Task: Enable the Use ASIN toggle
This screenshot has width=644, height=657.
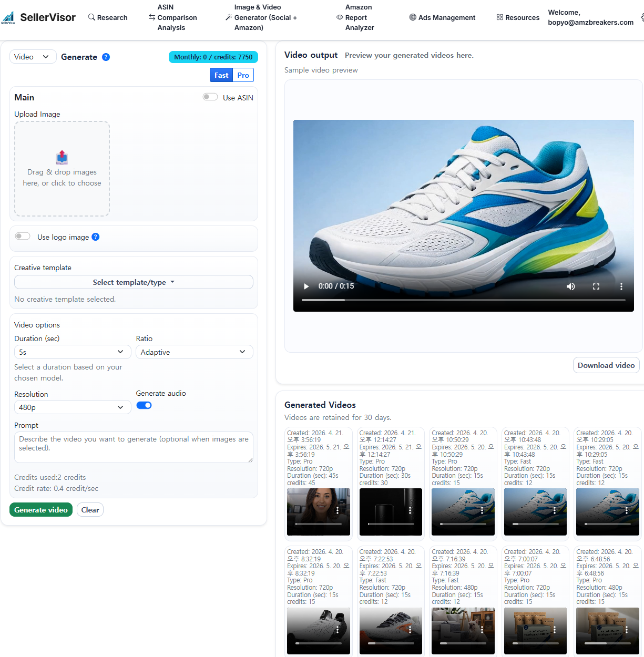Action: point(210,97)
